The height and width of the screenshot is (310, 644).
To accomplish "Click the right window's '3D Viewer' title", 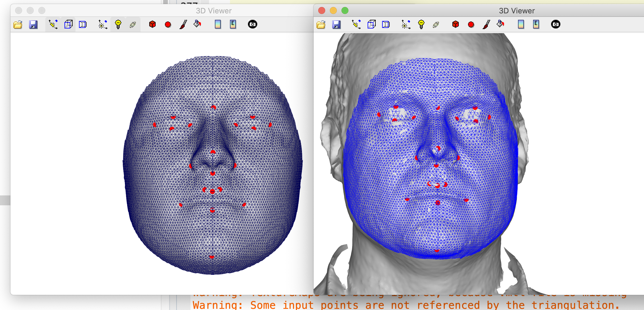I will pos(517,11).
